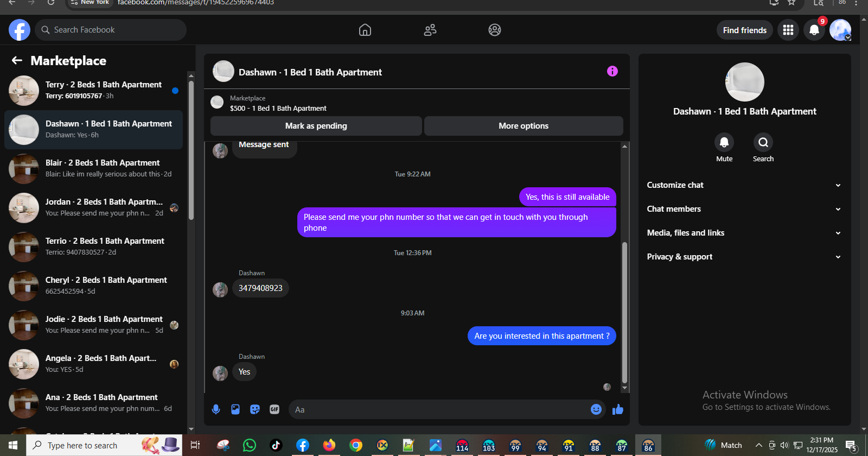Show hidden system tray icons chevron
The image size is (868, 456).
(x=759, y=445)
